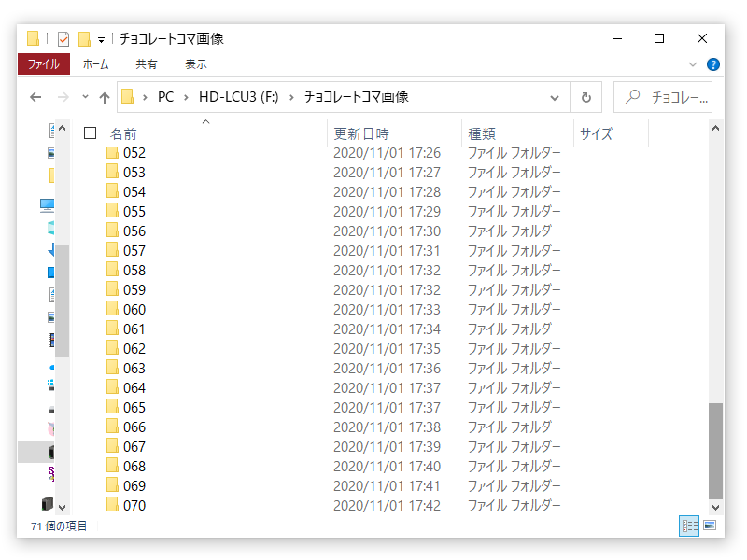Click the New folder quick access icon
Viewport: 747px width, 560px height.
tap(84, 39)
